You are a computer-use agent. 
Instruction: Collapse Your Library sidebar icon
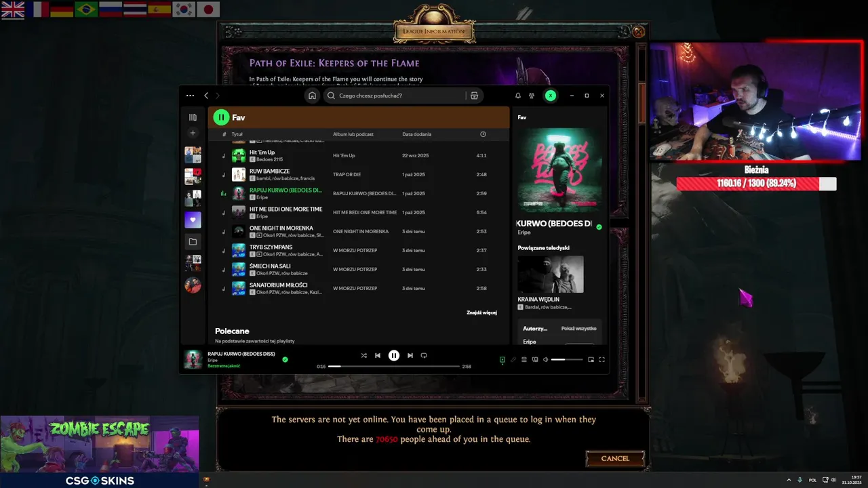click(x=193, y=117)
